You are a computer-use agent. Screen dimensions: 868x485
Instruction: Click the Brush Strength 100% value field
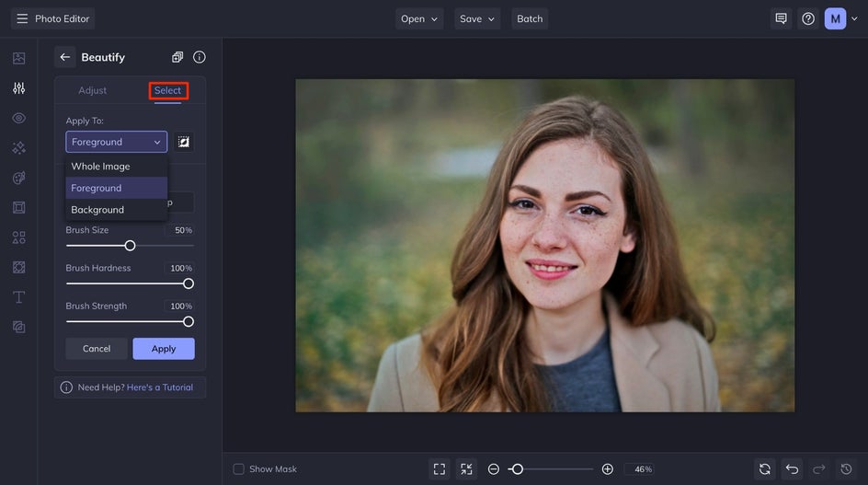(179, 306)
